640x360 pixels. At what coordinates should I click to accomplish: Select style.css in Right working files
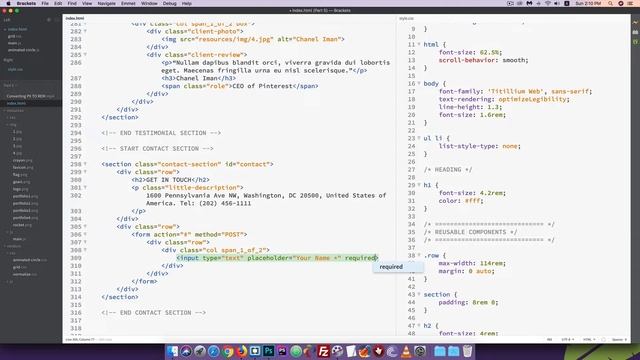(16, 69)
